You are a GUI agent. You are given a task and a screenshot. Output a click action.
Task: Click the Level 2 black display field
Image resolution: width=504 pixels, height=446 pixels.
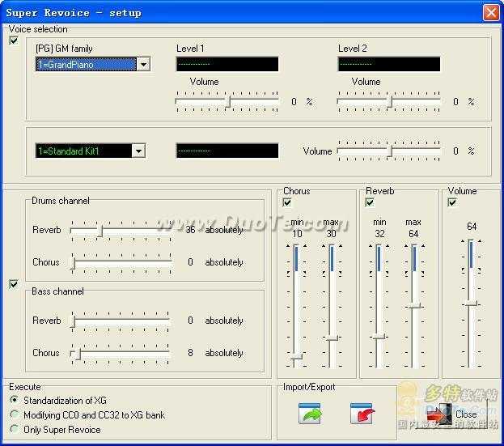(389, 64)
